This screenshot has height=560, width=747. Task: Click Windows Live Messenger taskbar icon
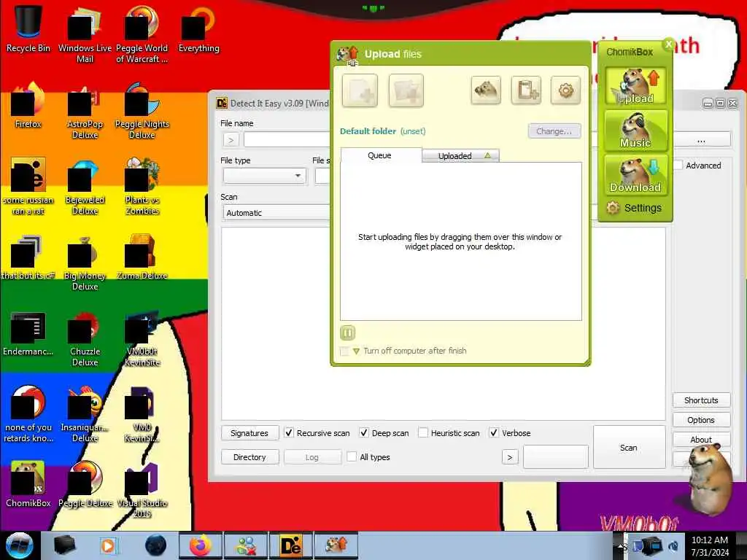246,545
